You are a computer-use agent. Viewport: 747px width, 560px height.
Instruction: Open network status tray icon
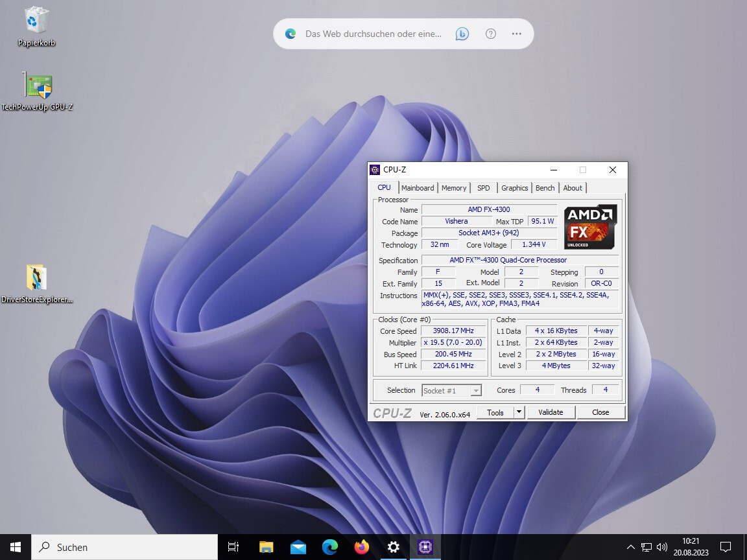click(x=646, y=547)
